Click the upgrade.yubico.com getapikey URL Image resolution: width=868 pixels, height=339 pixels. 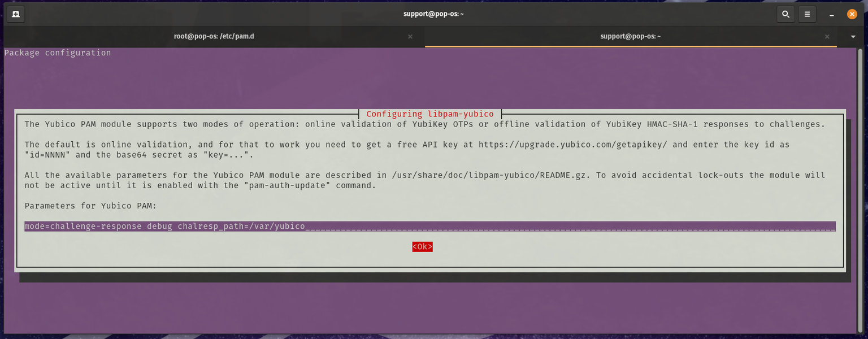573,145
